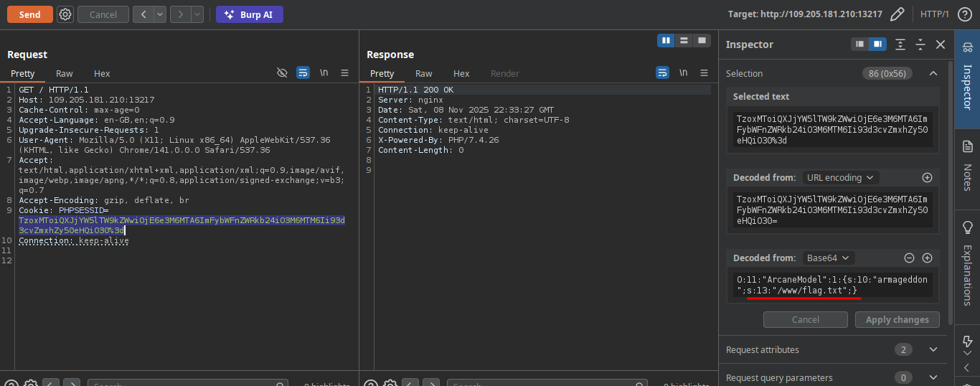Toggle hide non-printable characters eye icon in Request
Screen dimensions: 980x386
(x=282, y=73)
